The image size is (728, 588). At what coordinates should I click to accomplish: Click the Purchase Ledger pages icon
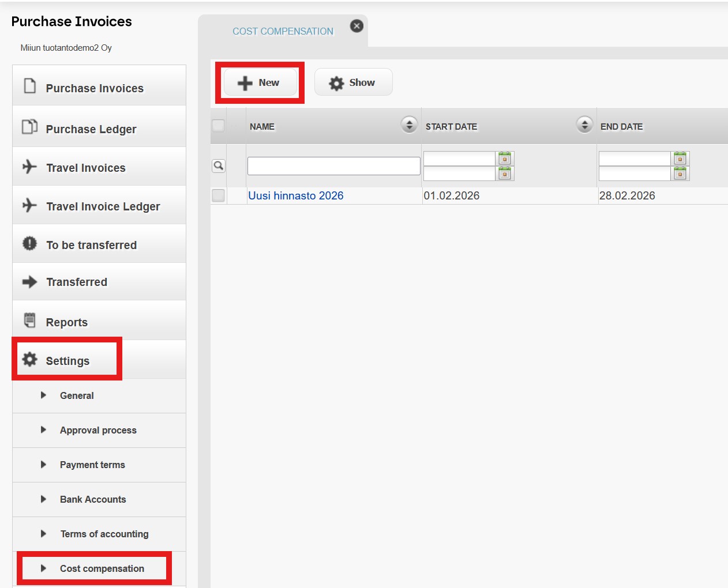[29, 126]
